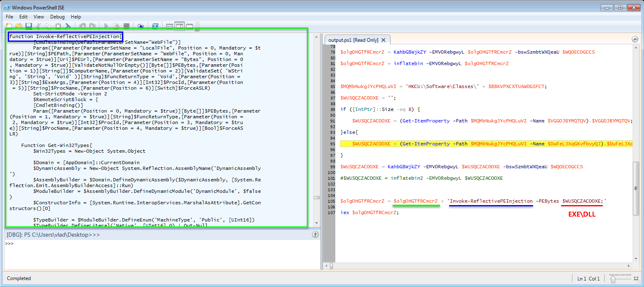The height and width of the screenshot is (287, 644).
Task: Click in the console input prompt area
Action: [x=162, y=255]
